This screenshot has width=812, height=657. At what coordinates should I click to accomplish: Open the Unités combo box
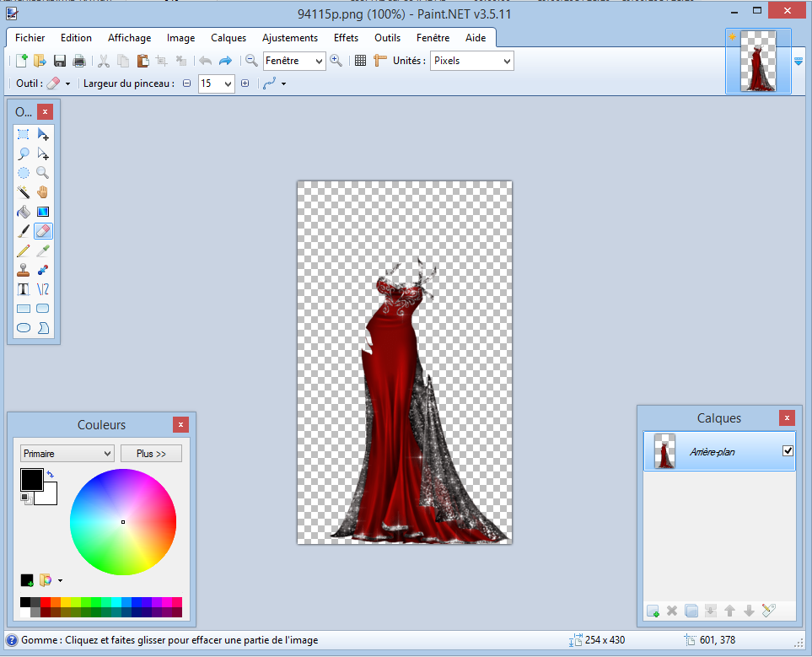pos(471,61)
